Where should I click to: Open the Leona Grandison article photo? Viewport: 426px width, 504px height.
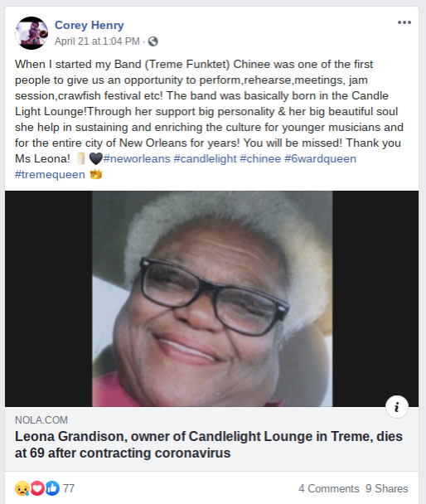[211, 299]
